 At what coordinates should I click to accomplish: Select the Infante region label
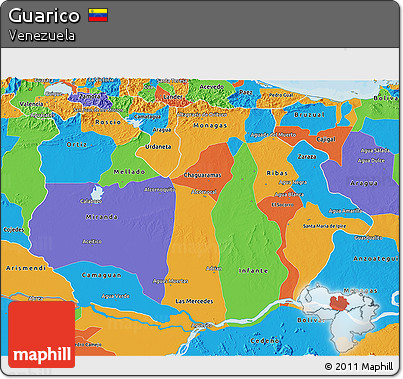click(x=253, y=271)
